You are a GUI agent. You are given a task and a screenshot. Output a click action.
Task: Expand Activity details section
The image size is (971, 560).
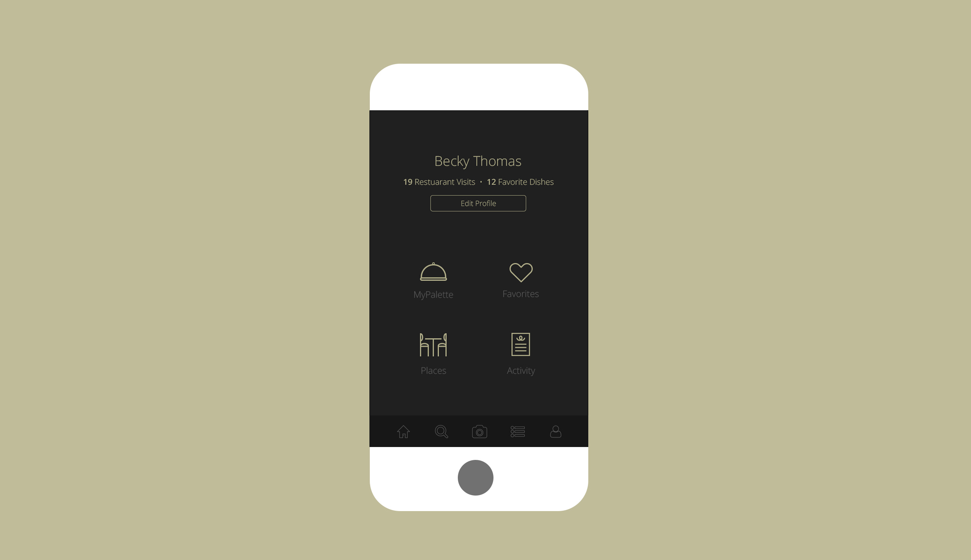point(520,353)
